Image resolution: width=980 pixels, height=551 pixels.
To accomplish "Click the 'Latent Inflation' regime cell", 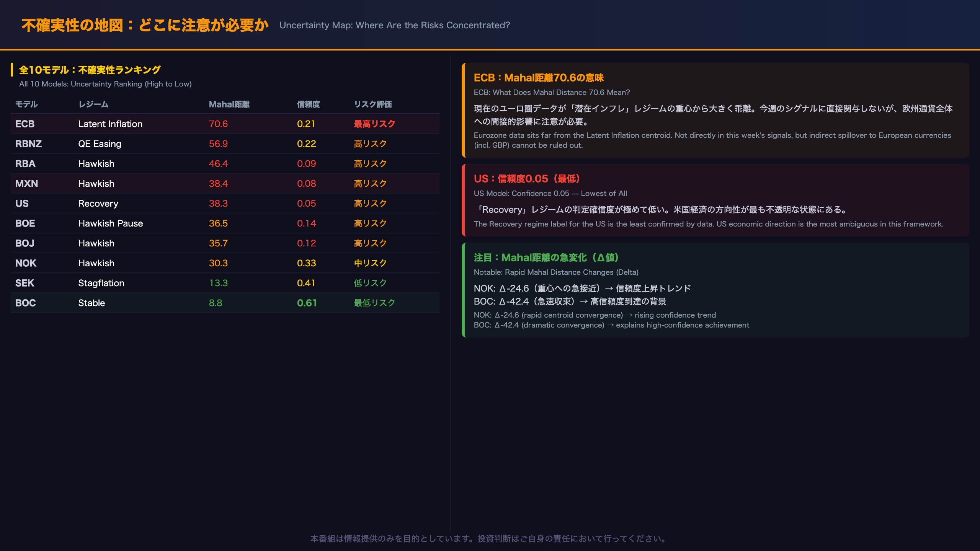I will click(x=110, y=124).
